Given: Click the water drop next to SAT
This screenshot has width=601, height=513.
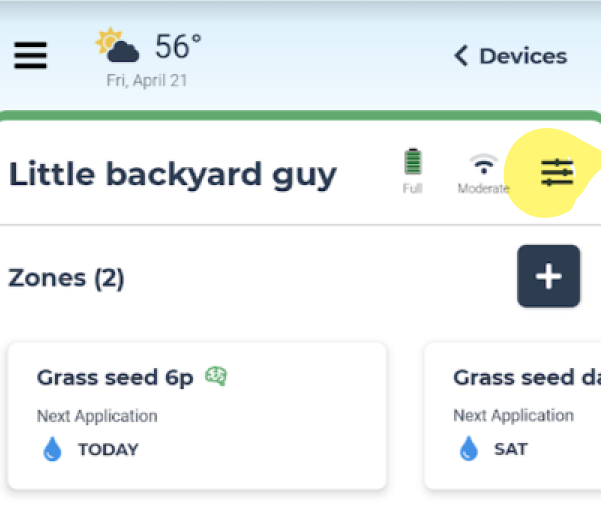Looking at the screenshot, I should (x=469, y=448).
